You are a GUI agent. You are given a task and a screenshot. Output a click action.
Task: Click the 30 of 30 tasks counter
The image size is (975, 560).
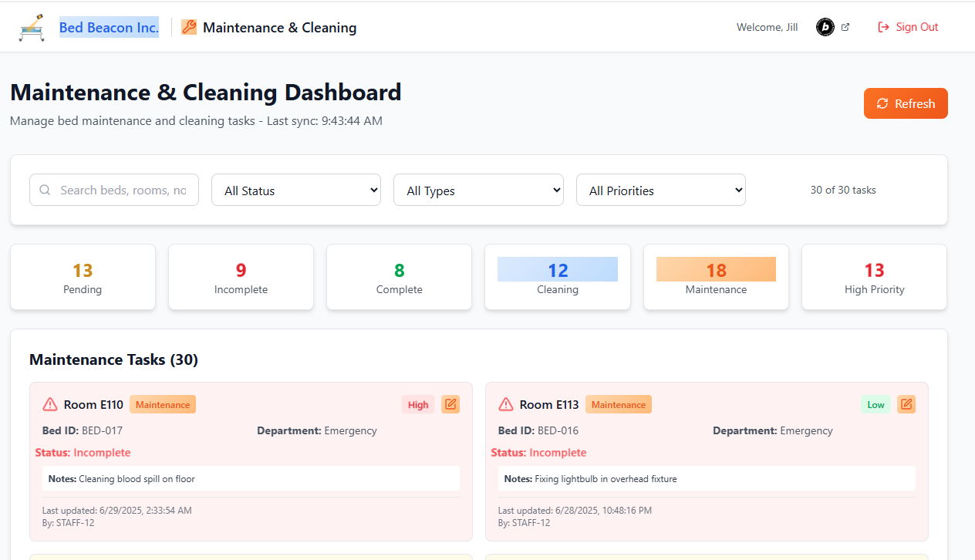point(843,190)
